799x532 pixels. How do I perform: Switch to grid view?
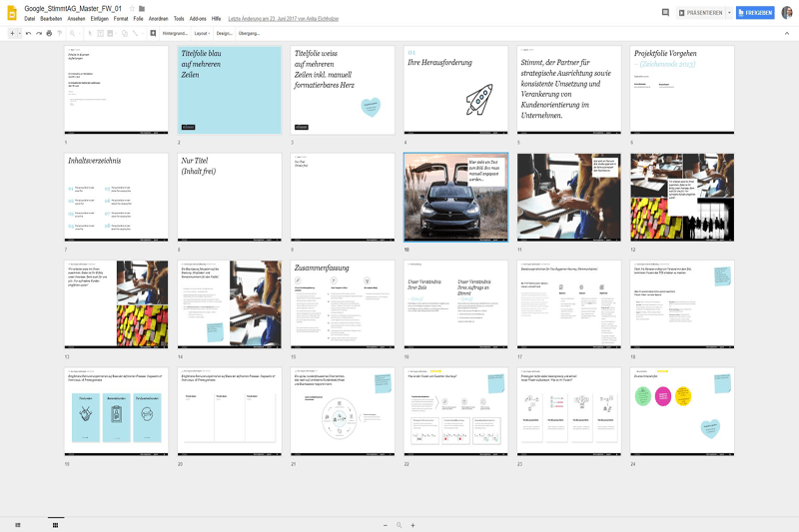click(x=56, y=525)
